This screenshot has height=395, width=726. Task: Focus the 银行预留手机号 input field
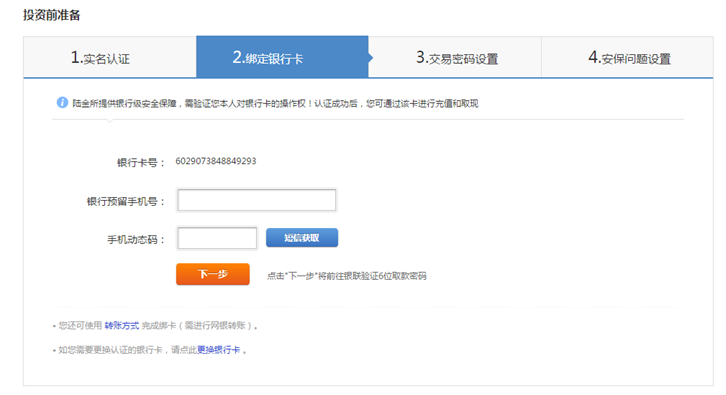click(x=257, y=200)
